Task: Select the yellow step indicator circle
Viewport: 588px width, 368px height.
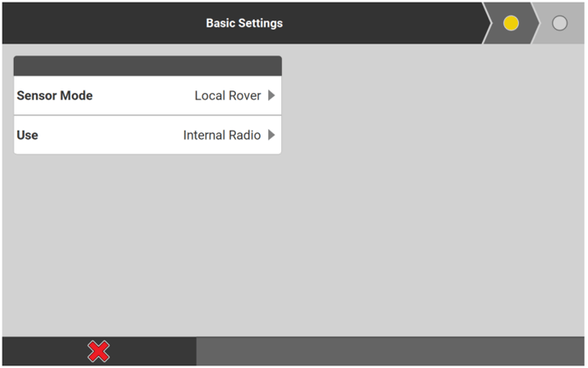Action: [511, 23]
